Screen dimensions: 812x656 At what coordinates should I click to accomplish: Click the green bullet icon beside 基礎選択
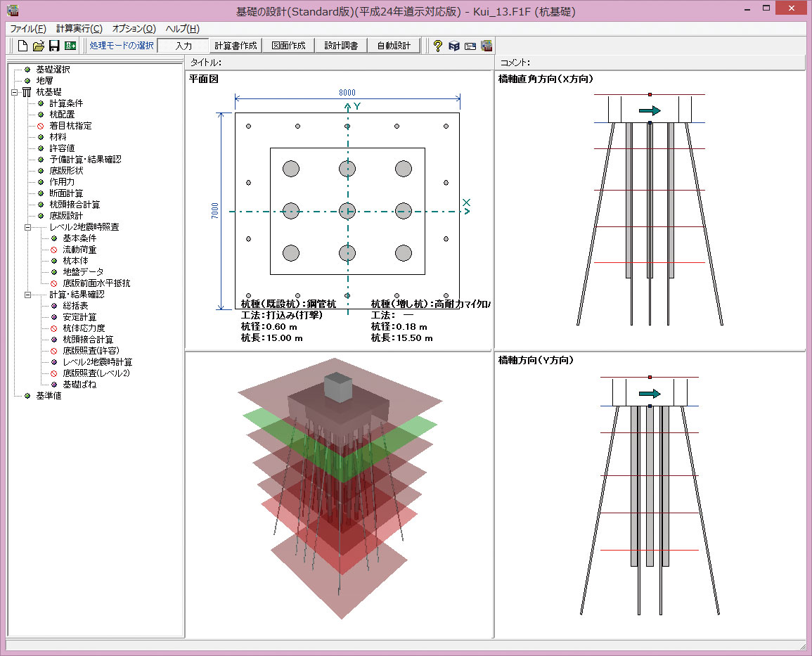pyautogui.click(x=27, y=70)
